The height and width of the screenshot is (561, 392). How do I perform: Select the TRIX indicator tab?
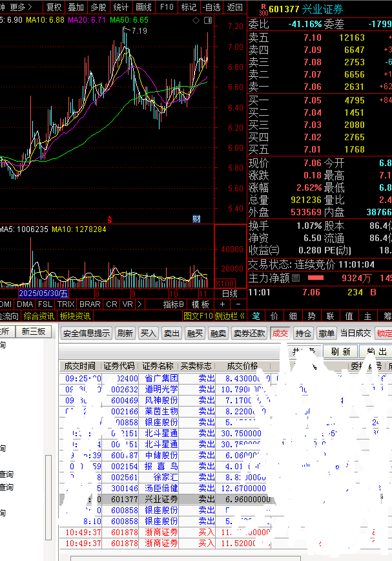(x=66, y=304)
